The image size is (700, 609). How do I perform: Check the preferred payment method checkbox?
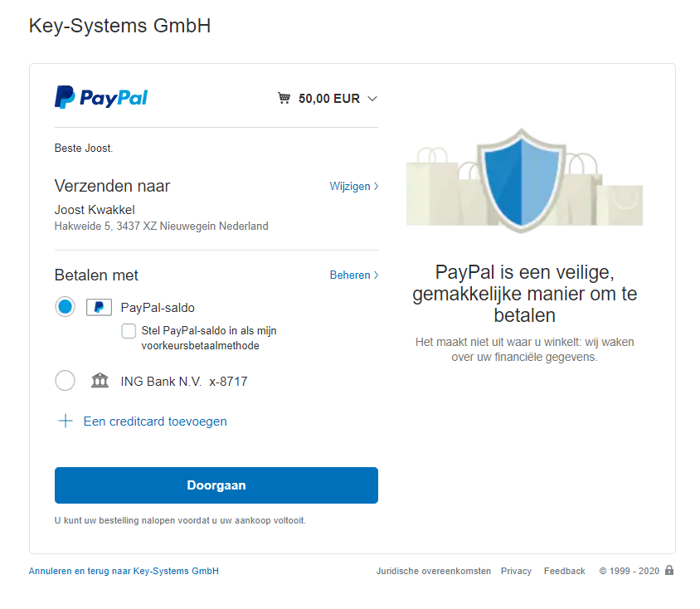[x=129, y=331]
